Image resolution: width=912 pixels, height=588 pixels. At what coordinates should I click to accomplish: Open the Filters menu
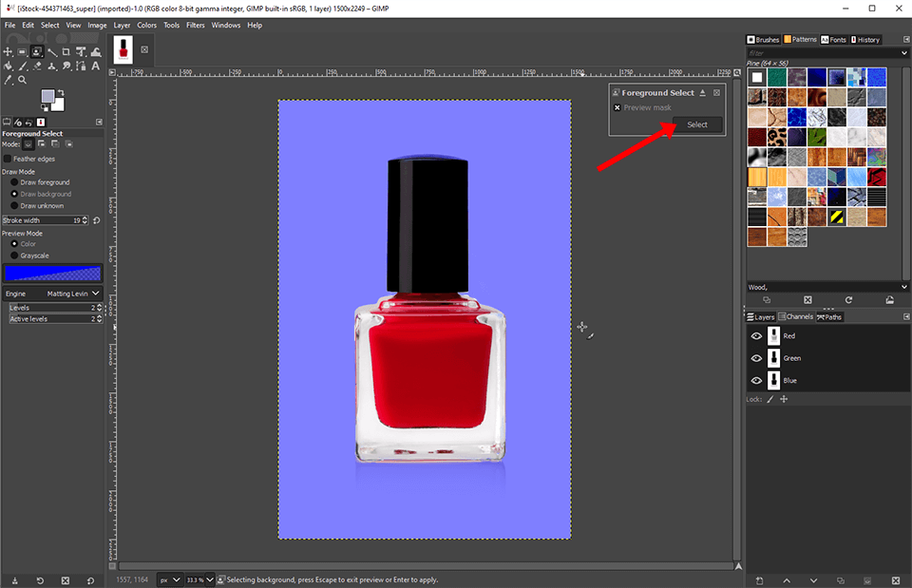[x=195, y=25]
